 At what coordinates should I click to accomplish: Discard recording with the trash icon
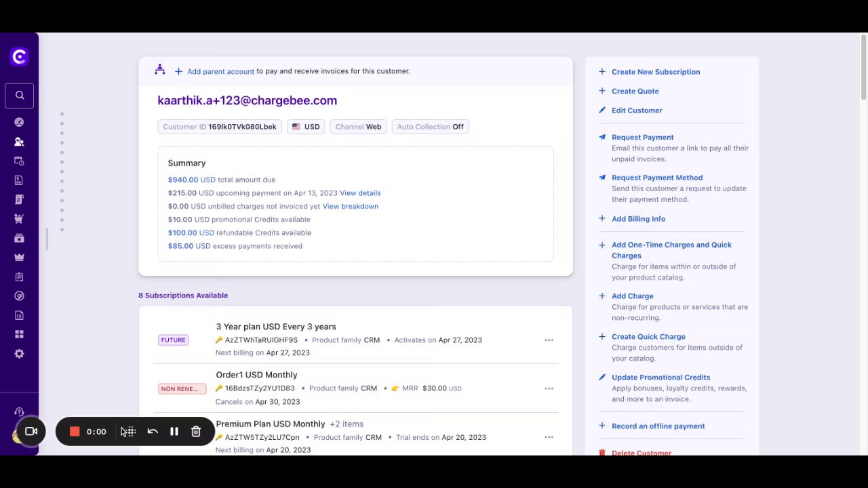(196, 431)
